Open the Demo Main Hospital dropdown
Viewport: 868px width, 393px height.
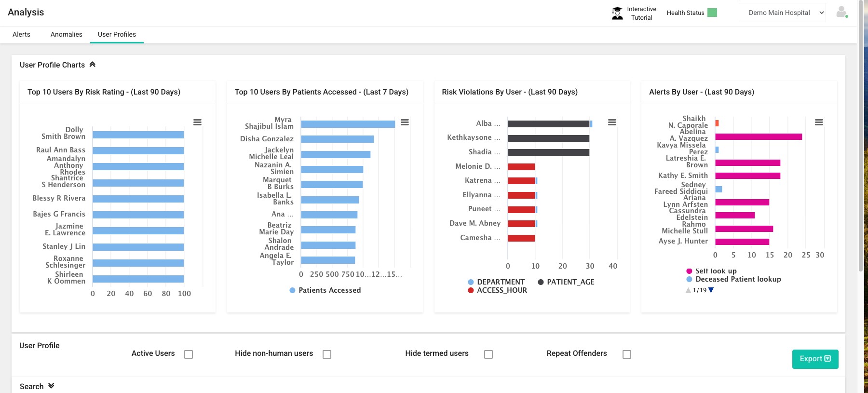pos(782,13)
